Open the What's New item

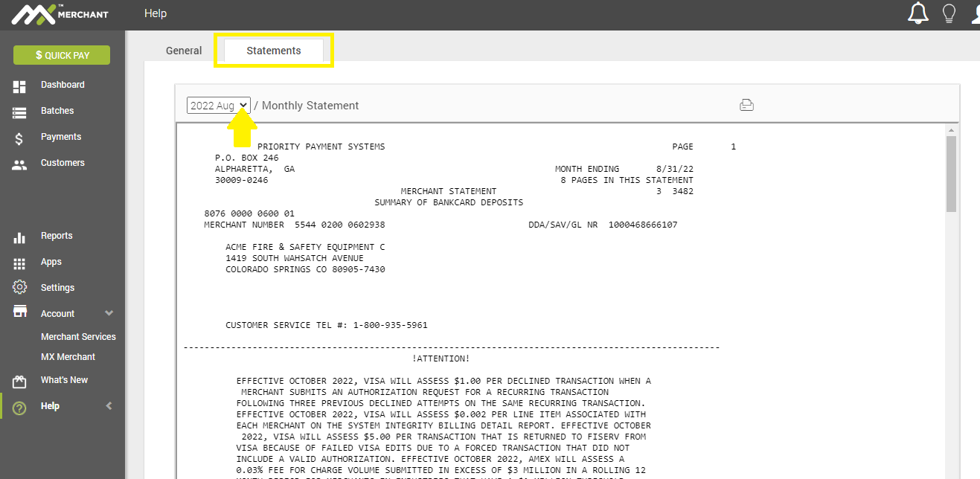pos(64,380)
